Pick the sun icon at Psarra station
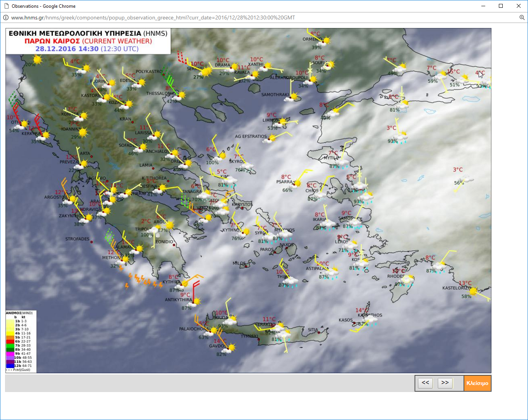Viewport: 528px width, 420px height. click(297, 184)
